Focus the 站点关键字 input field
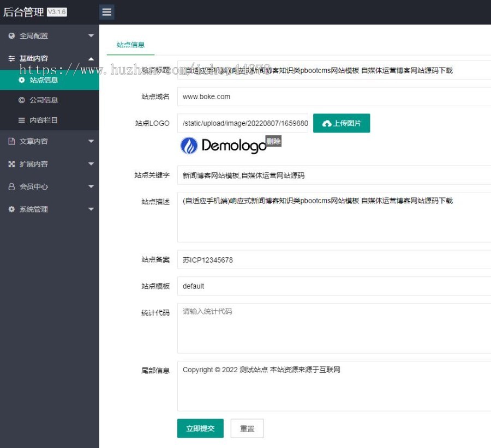Viewport: 491px width, 448px height. pos(334,175)
